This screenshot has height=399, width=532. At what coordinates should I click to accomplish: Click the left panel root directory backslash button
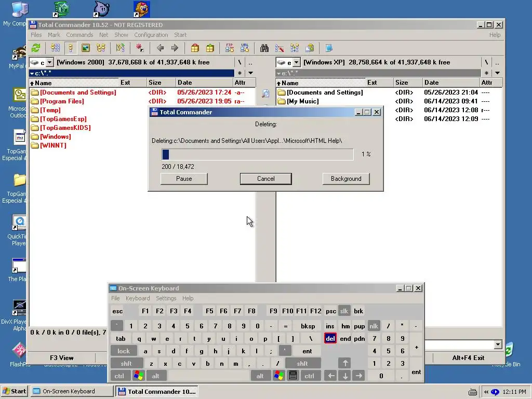[x=240, y=62]
